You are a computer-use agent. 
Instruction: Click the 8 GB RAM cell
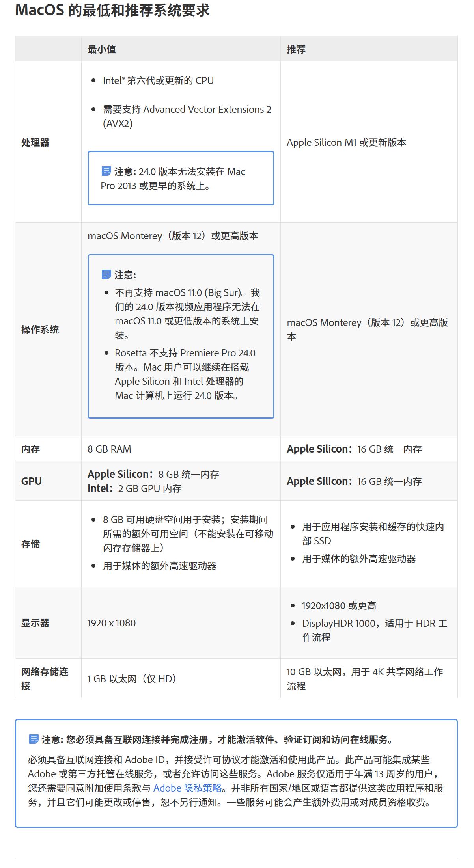[x=109, y=449]
